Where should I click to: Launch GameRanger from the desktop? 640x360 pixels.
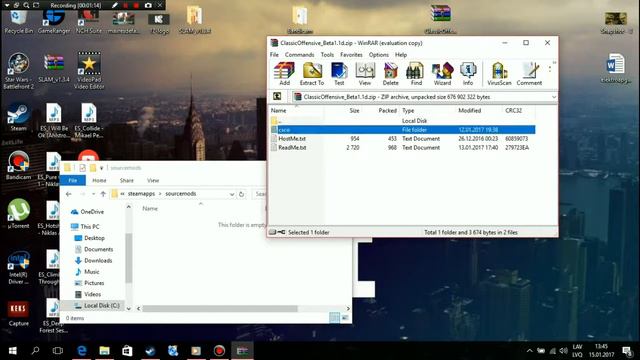click(x=53, y=21)
